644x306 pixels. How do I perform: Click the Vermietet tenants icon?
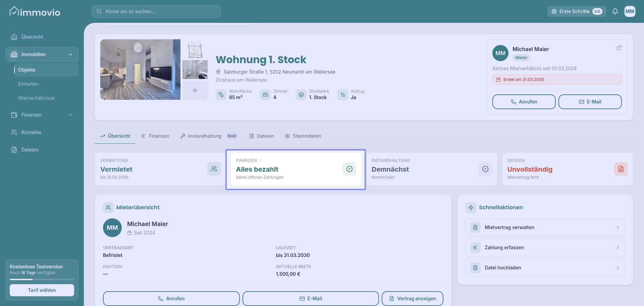click(x=214, y=169)
